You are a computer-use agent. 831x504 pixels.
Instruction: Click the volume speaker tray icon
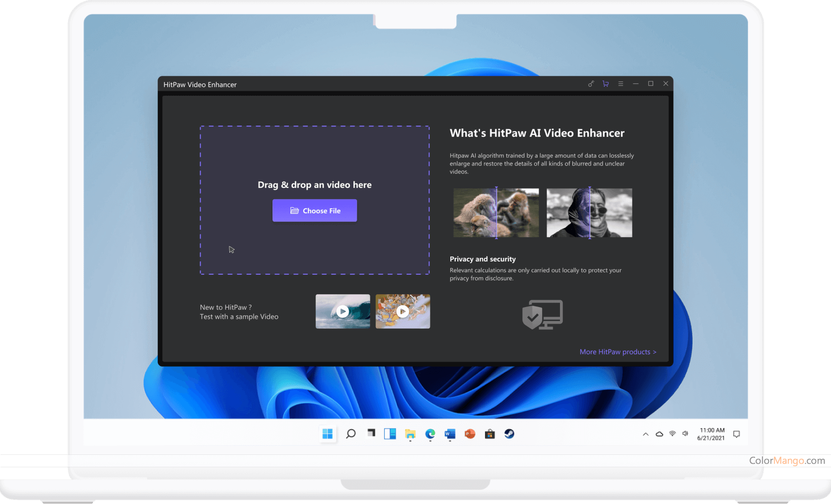coord(685,434)
